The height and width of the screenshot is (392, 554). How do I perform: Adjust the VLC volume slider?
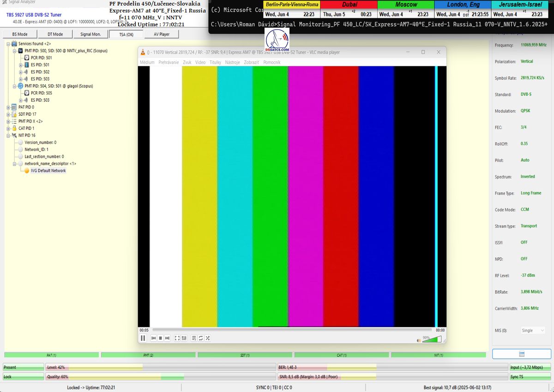point(432,339)
